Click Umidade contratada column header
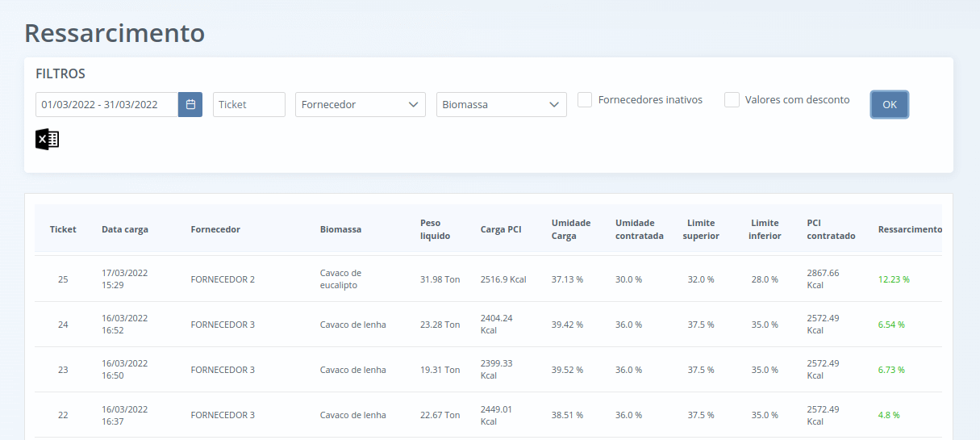 (640, 229)
